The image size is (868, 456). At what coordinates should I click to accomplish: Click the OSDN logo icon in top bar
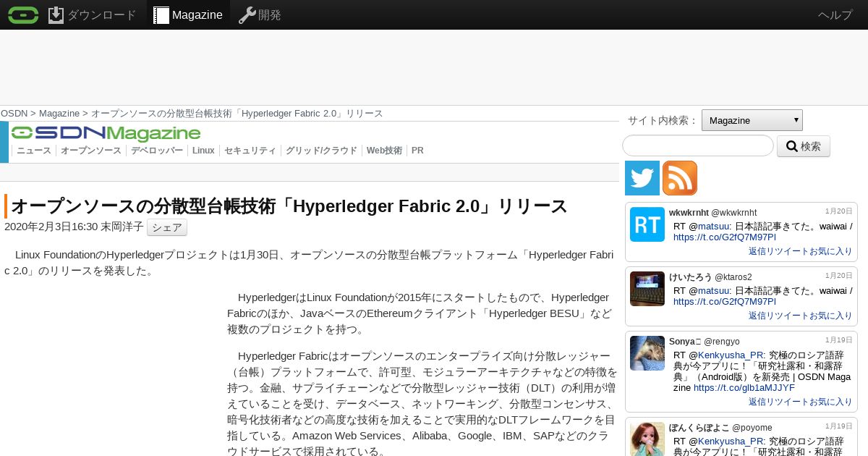coord(23,14)
